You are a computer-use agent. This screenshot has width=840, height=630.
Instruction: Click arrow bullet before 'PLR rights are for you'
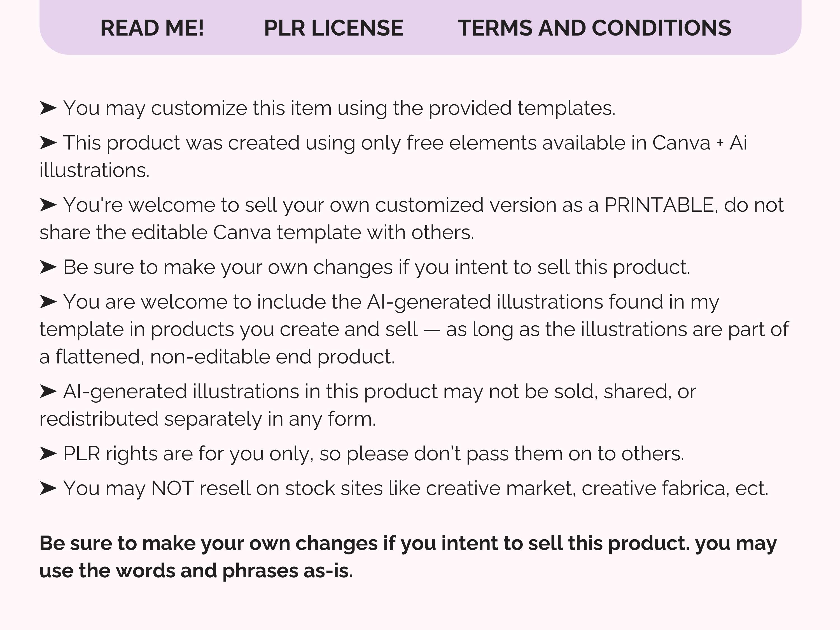tap(48, 454)
